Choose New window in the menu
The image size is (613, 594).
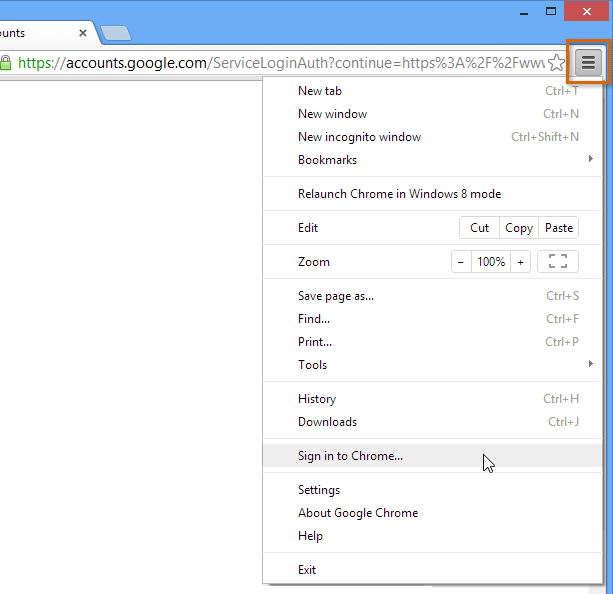pyautogui.click(x=432, y=114)
